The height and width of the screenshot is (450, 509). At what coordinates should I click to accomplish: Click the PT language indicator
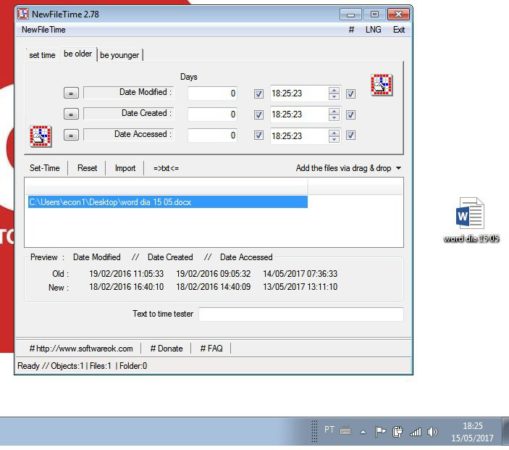329,429
